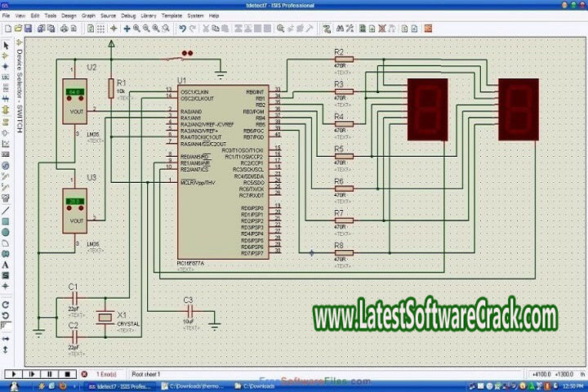Click the Rotate Clockwise icon in sidebar

pyautogui.click(x=6, y=304)
